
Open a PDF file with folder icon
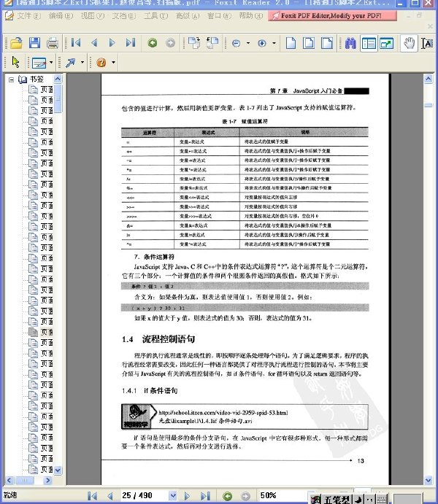(x=16, y=43)
